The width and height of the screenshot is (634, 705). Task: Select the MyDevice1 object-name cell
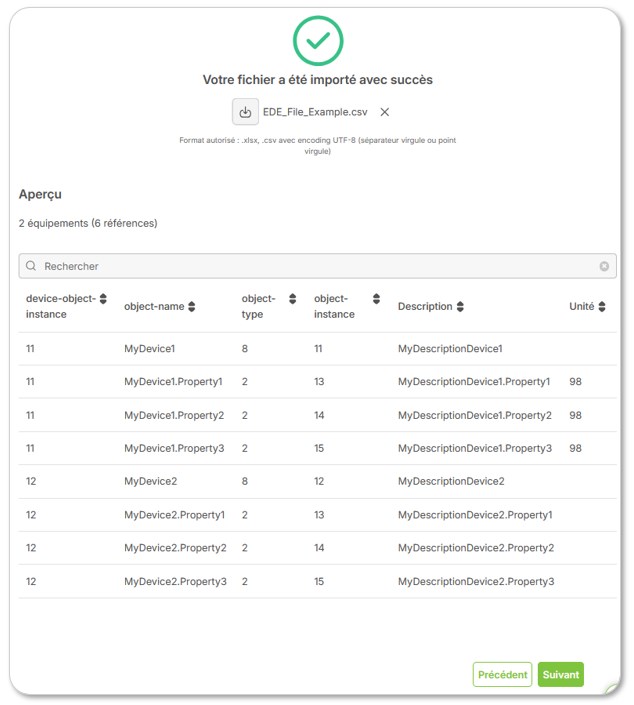149,348
